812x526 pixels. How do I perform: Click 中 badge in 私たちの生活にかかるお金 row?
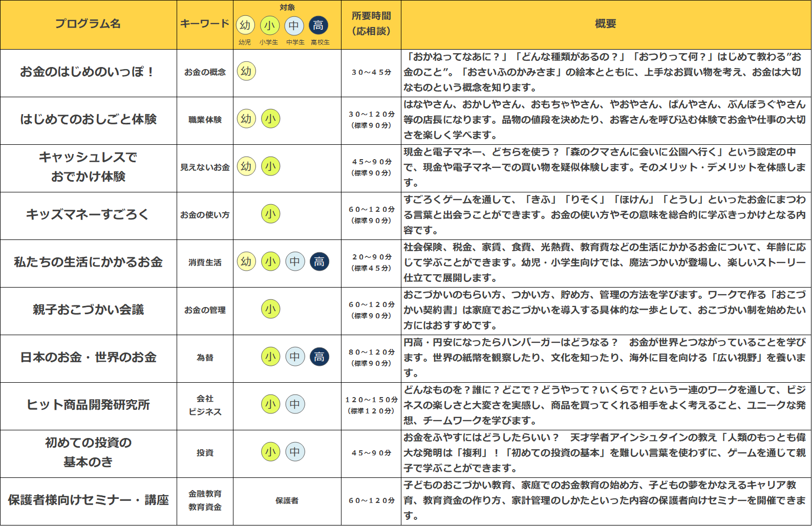(x=295, y=261)
